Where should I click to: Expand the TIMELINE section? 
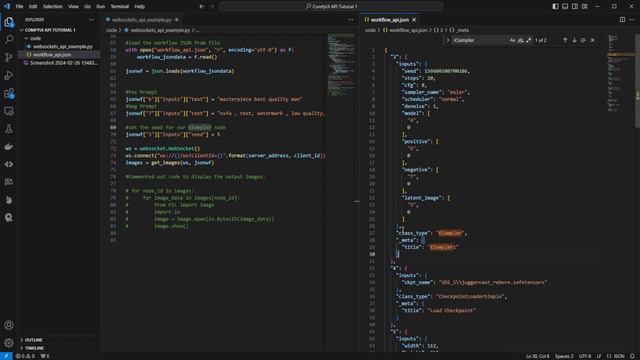click(x=34, y=348)
